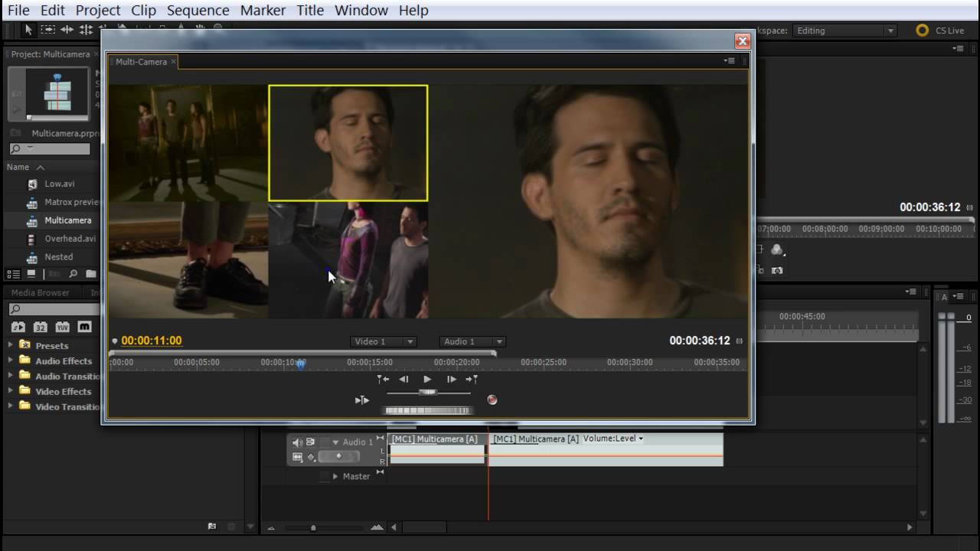Image resolution: width=980 pixels, height=551 pixels.
Task: Expand the Video Transitions folder
Action: click(x=11, y=406)
